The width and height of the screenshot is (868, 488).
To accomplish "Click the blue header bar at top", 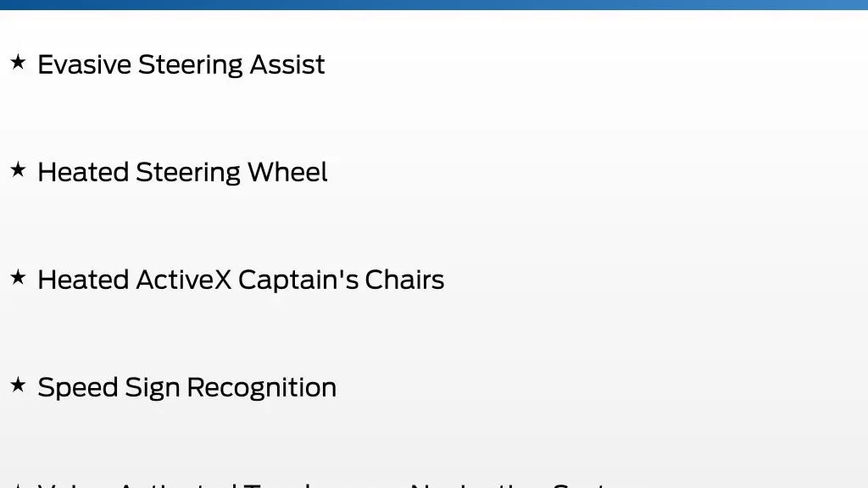I will pos(434,4).
